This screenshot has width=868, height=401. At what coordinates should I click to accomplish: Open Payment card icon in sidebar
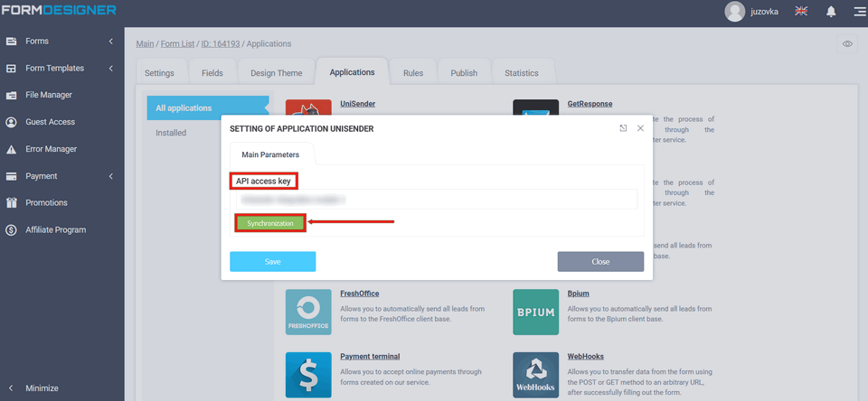click(x=11, y=176)
